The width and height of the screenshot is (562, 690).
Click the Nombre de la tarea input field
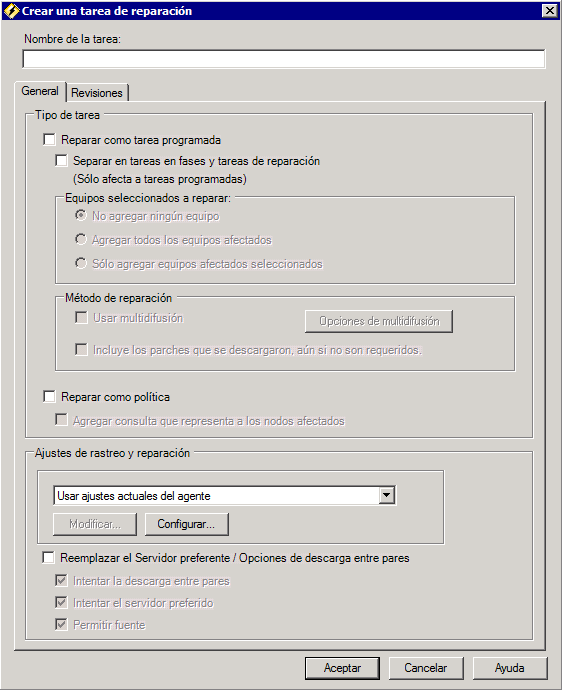(x=283, y=59)
